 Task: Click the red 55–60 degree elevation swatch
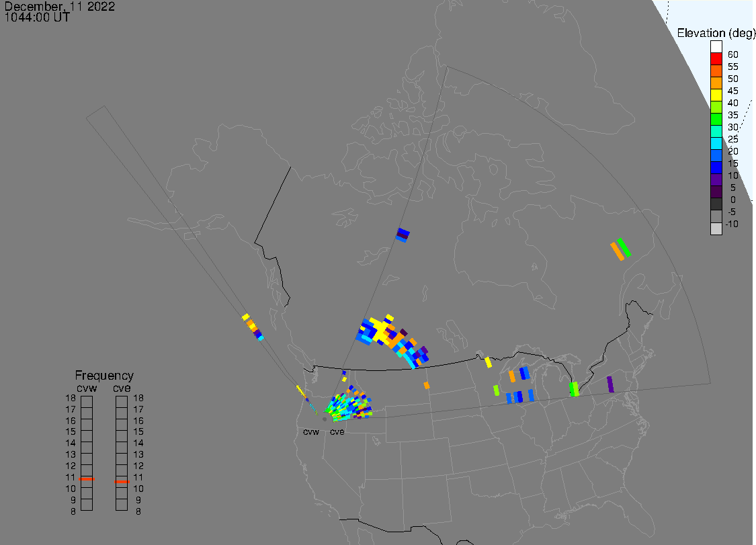(716, 59)
